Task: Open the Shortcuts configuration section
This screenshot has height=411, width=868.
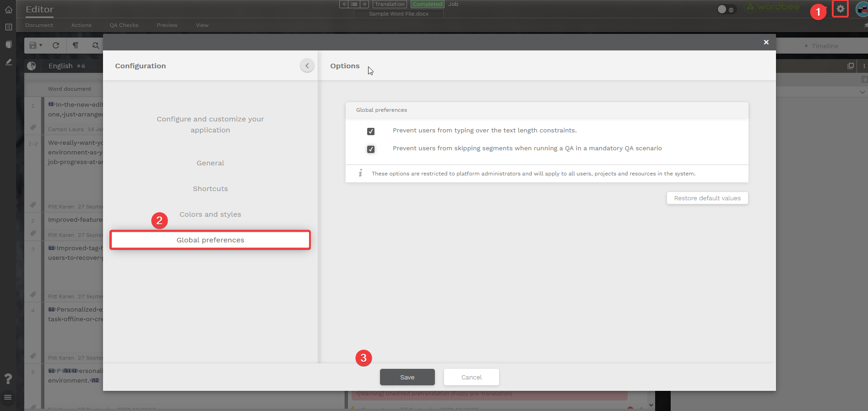Action: tap(210, 189)
